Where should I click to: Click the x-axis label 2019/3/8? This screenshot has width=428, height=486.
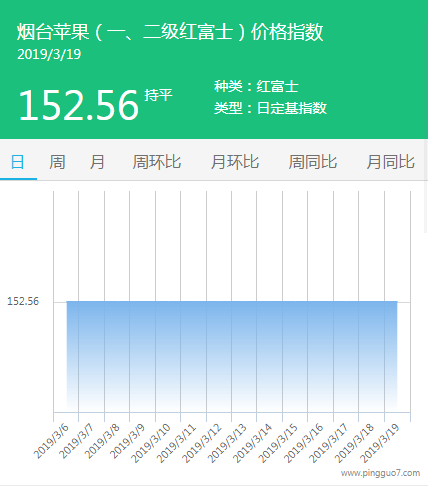[102, 441]
